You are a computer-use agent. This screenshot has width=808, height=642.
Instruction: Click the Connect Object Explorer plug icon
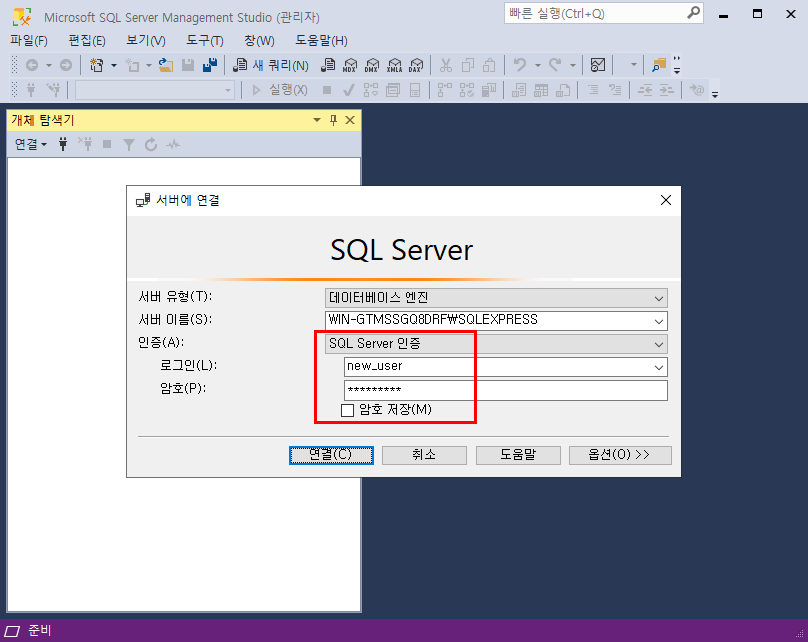[63, 144]
